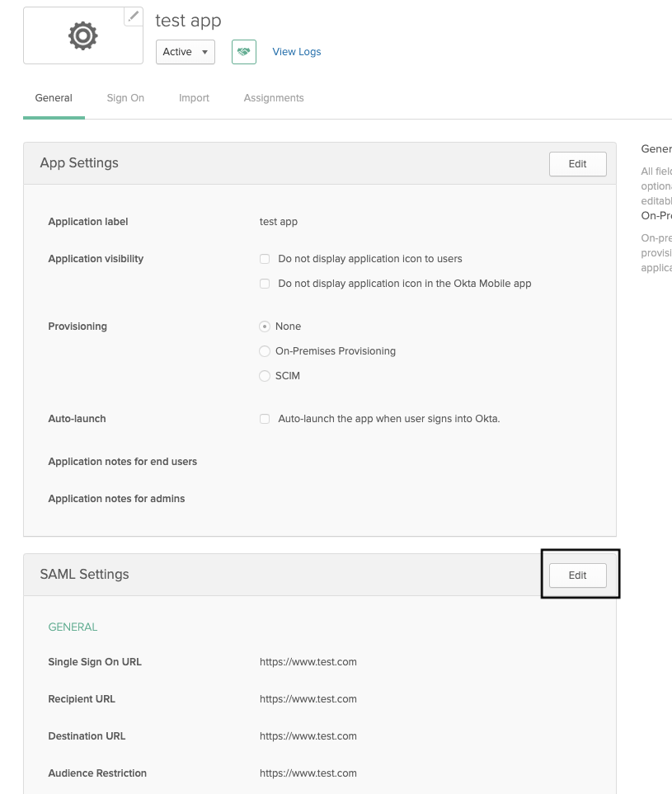Choose On-Premises Provisioning radio option
The width and height of the screenshot is (672, 794).
coord(265,351)
